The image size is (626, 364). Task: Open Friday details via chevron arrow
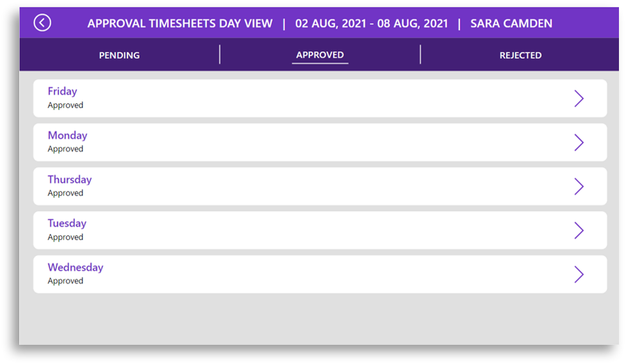click(579, 99)
